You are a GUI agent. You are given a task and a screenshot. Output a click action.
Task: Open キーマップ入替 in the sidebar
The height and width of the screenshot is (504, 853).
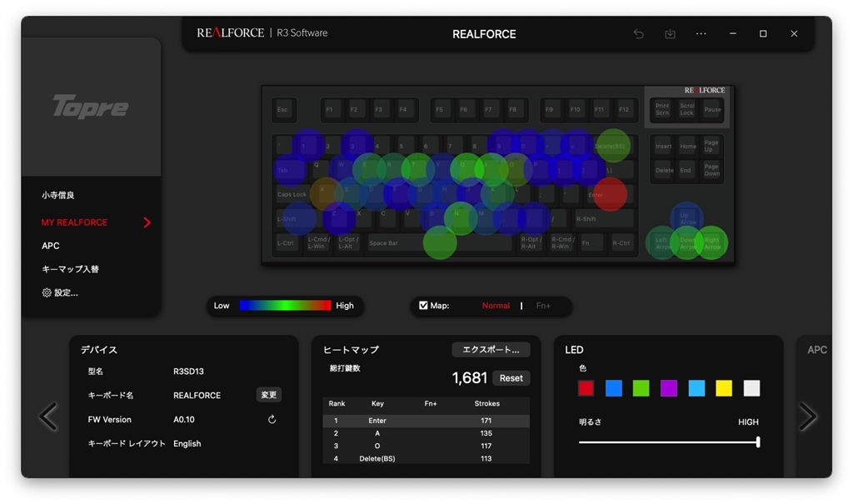70,269
